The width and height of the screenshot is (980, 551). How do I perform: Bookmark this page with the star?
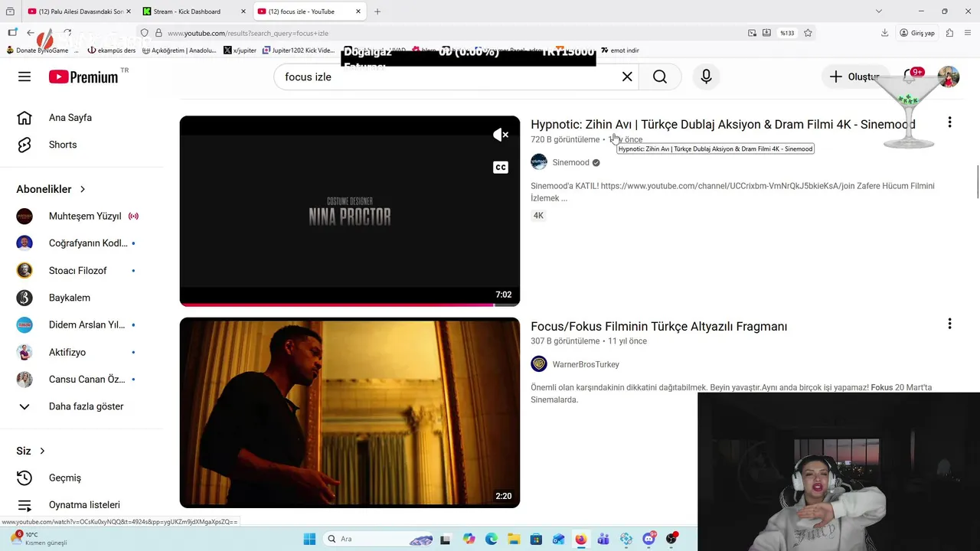808,33
